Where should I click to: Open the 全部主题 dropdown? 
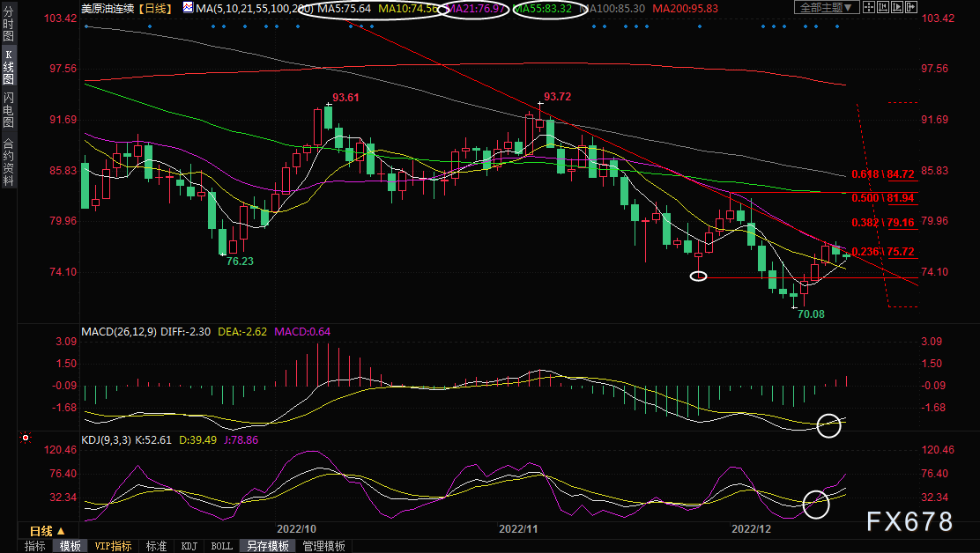coord(827,8)
